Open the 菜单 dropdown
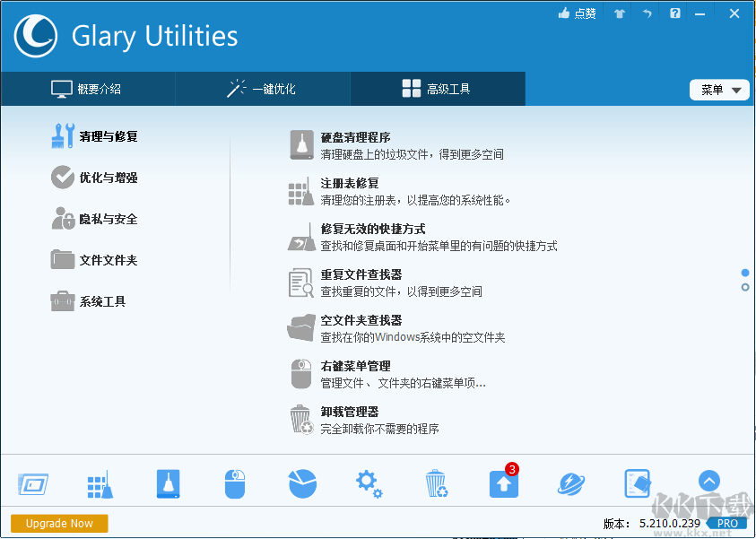The height and width of the screenshot is (539, 756). click(719, 91)
